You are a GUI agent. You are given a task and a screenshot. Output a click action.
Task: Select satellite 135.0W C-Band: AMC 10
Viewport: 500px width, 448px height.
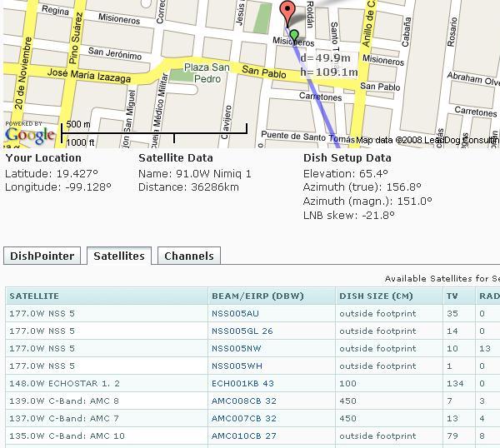pyautogui.click(x=67, y=436)
